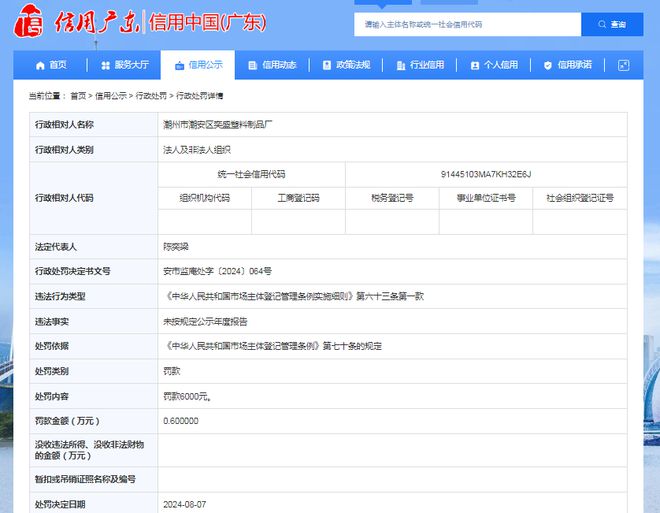Image resolution: width=660 pixels, height=513 pixels.
Task: Select the 信用公示 navigation tab
Action: tap(198, 65)
